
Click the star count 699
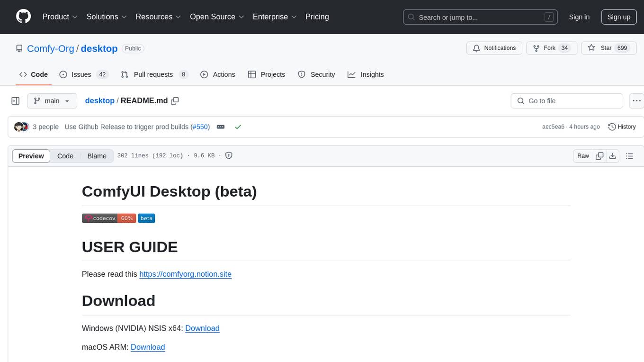pos(622,48)
